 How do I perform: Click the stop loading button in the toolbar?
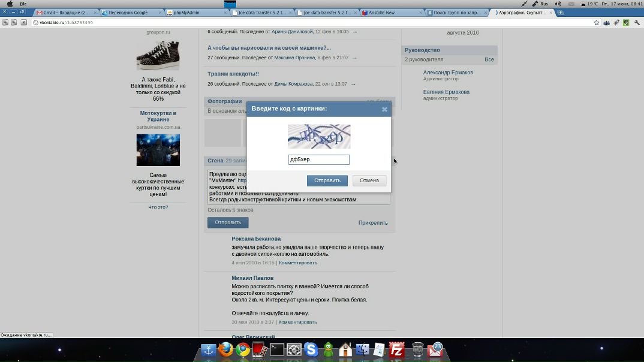(24, 23)
